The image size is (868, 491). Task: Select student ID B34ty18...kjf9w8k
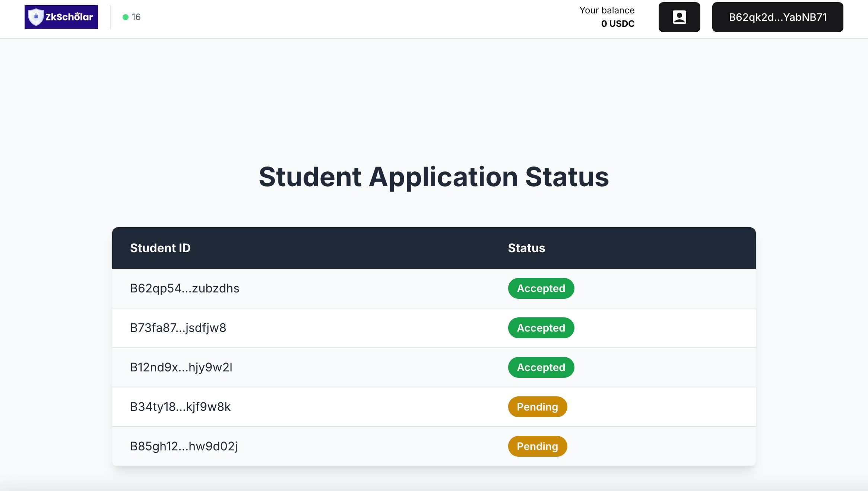pos(180,407)
